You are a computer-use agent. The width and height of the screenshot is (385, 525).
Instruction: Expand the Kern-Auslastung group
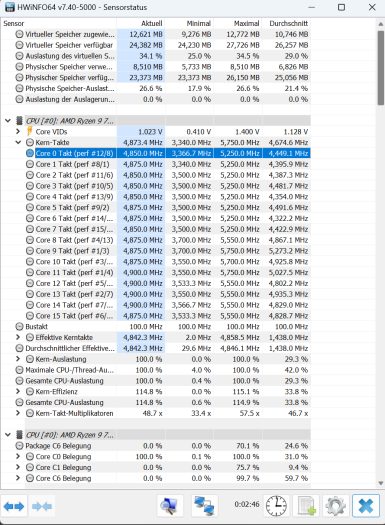18,359
